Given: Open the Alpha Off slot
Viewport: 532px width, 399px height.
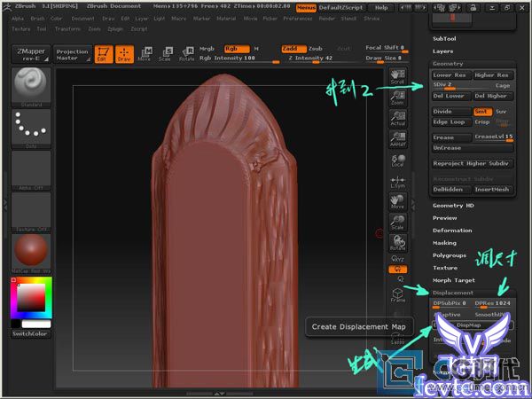Looking at the screenshot, I should point(31,170).
